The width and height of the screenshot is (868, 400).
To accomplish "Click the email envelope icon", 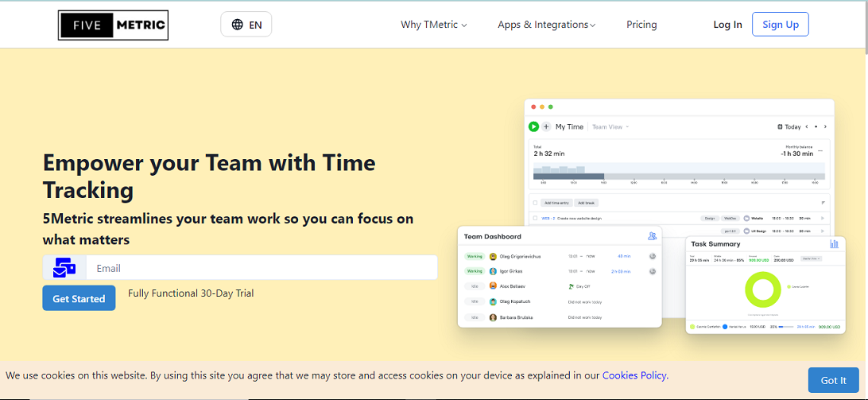I will (x=64, y=268).
